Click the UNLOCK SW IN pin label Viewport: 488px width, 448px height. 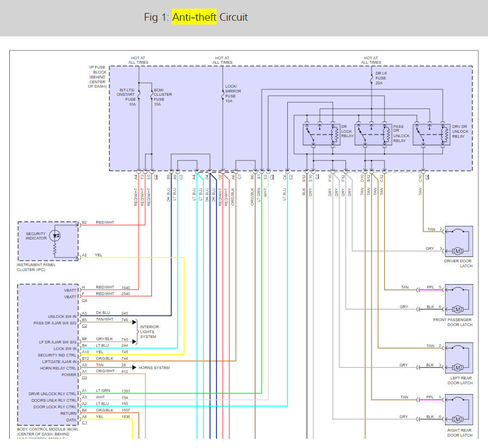click(x=62, y=316)
